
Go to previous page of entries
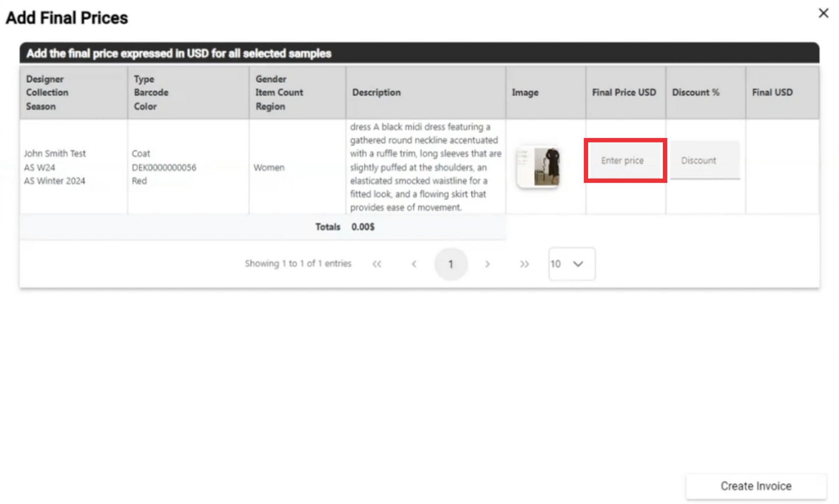(x=414, y=264)
